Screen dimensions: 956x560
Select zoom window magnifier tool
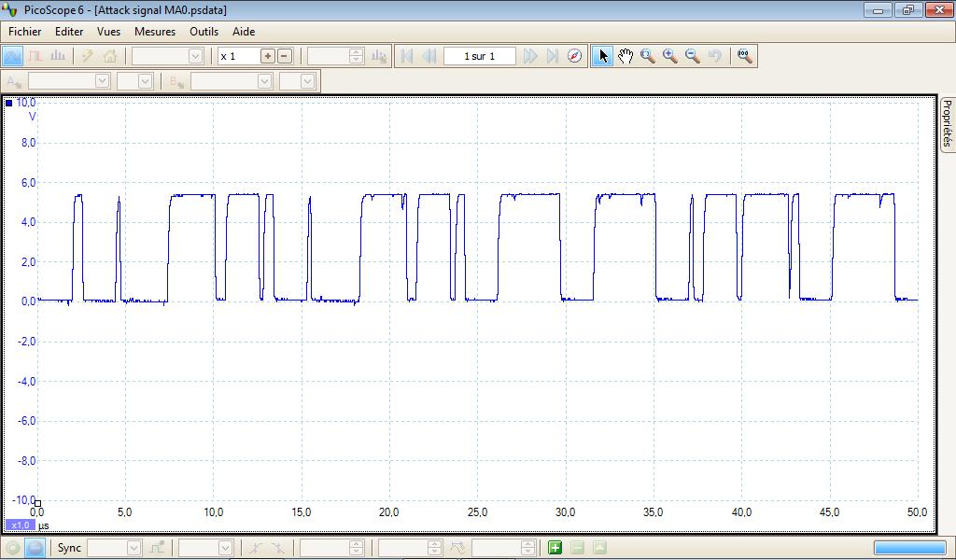tap(648, 56)
